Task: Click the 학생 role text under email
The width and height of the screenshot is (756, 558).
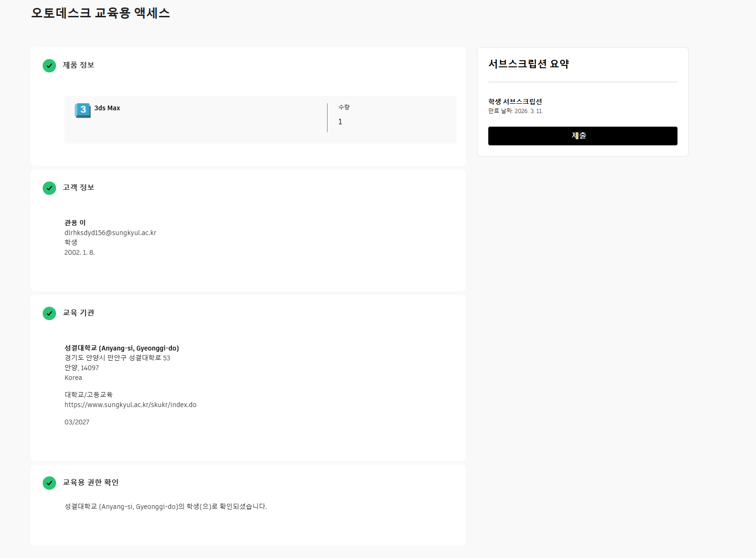Action: coord(71,242)
